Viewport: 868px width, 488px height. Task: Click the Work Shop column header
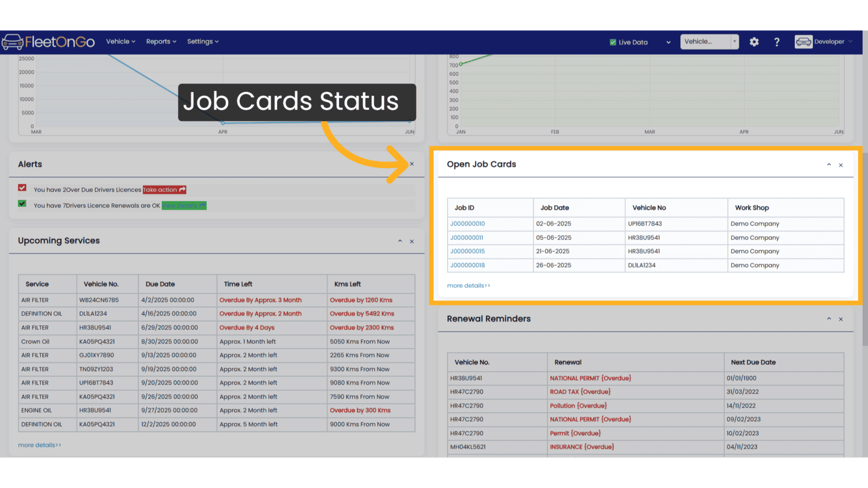pos(786,208)
